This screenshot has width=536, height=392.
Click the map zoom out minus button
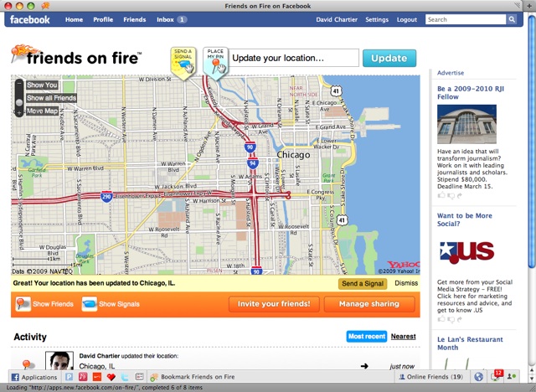[x=19, y=84]
